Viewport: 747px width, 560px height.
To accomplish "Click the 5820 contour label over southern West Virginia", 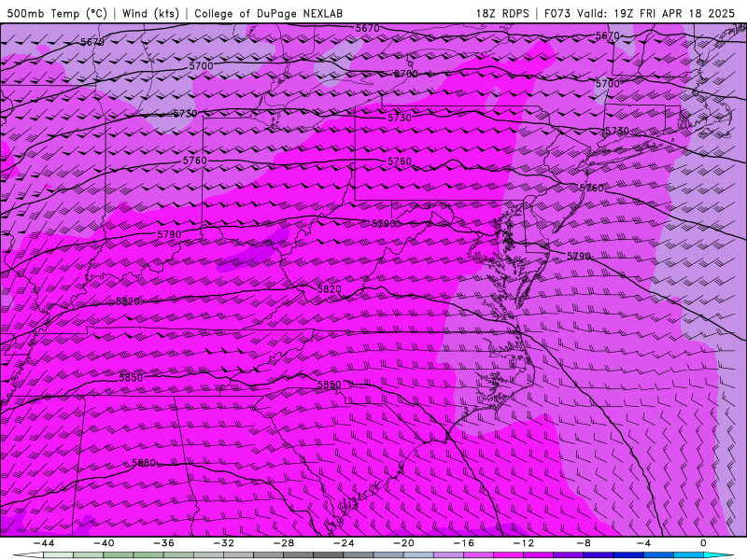I will tap(330, 289).
